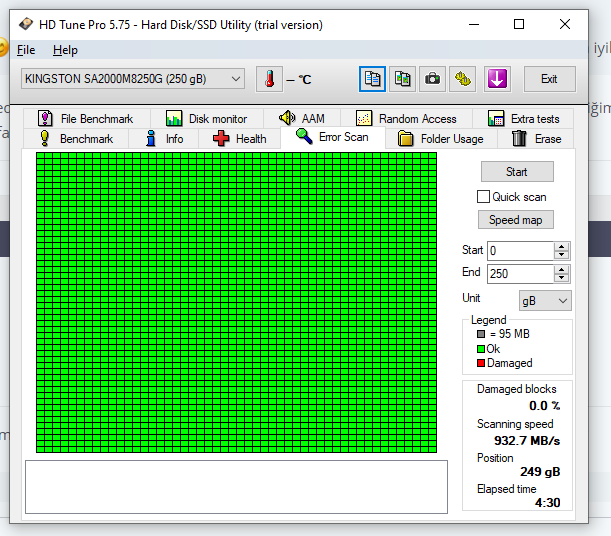Click copy info to clipboard icon
The height and width of the screenshot is (536, 611).
(x=372, y=79)
